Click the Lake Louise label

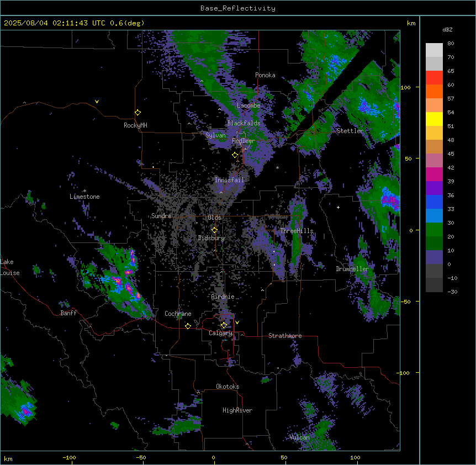point(10,267)
